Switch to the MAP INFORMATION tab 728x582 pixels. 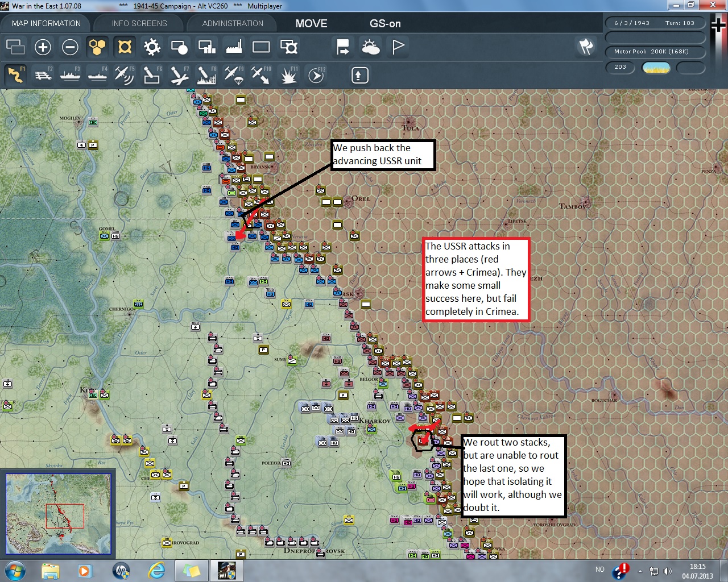[x=46, y=23]
